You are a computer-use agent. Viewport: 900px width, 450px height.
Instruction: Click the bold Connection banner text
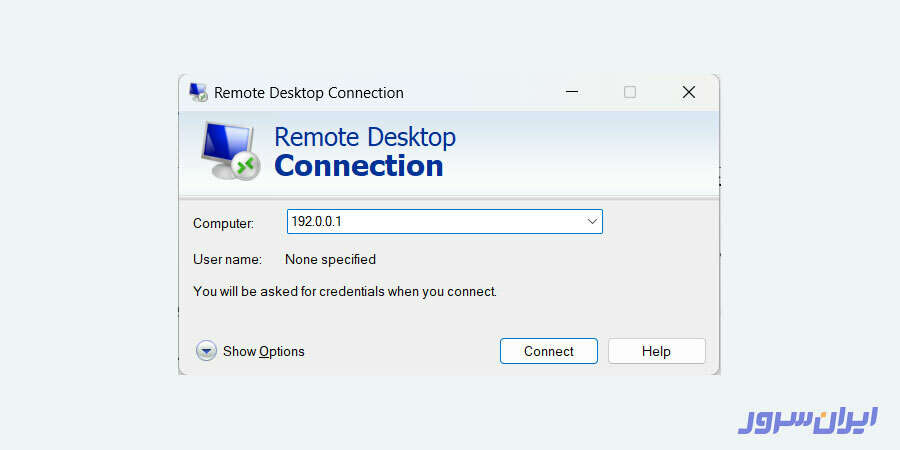(358, 166)
